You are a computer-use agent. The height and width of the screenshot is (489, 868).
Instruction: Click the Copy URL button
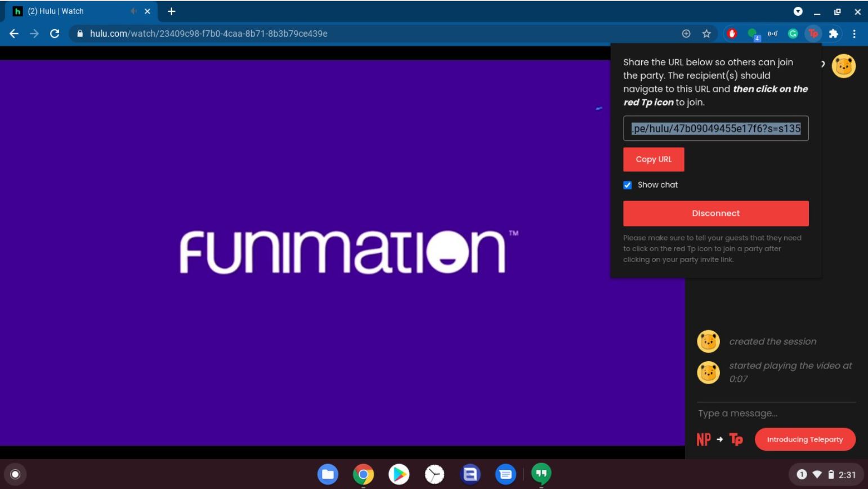click(654, 159)
